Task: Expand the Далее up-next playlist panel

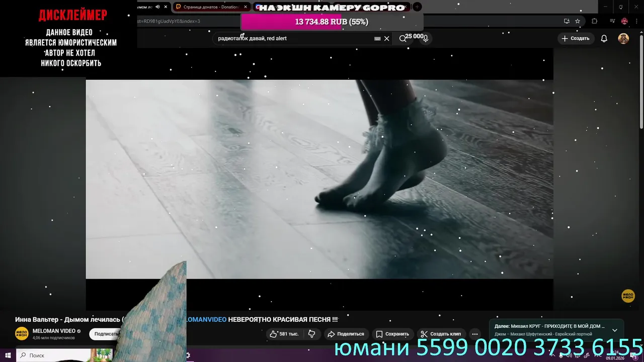Action: tap(614, 330)
